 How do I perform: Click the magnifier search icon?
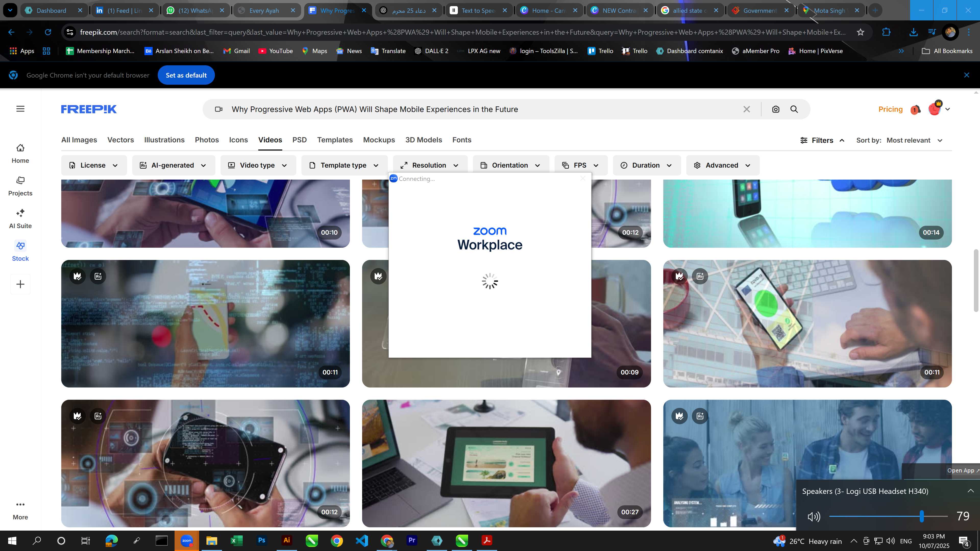coord(794,109)
